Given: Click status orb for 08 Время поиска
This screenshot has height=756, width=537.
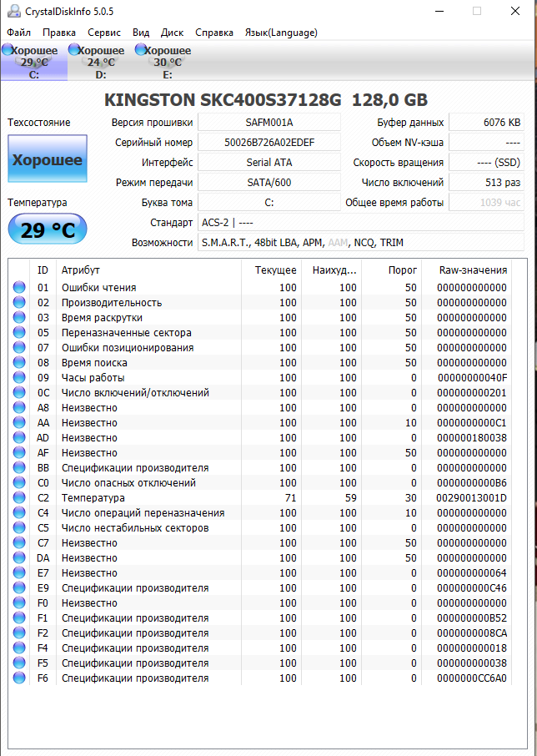Looking at the screenshot, I should [19, 363].
